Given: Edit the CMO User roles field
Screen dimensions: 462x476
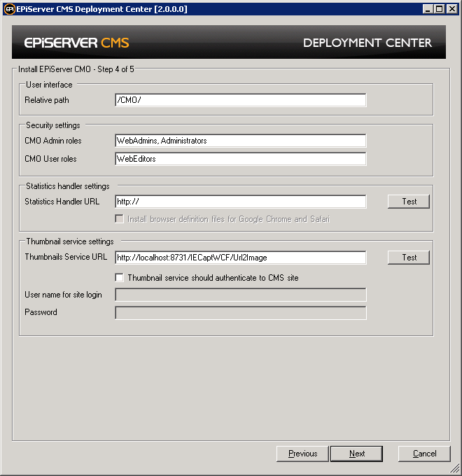Looking at the screenshot, I should point(241,159).
